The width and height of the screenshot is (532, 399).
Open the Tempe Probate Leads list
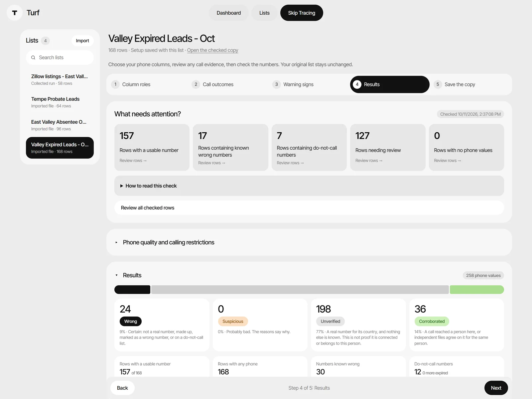coord(60,102)
